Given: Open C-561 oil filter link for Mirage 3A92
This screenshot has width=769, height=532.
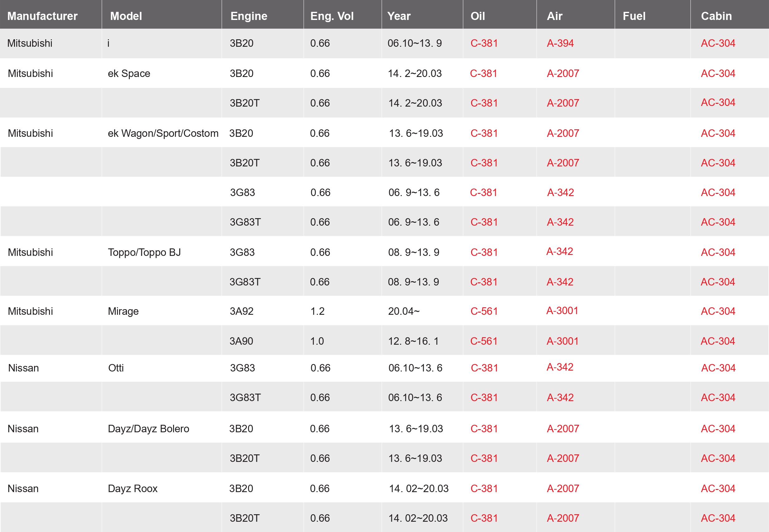Looking at the screenshot, I should click(x=484, y=311).
